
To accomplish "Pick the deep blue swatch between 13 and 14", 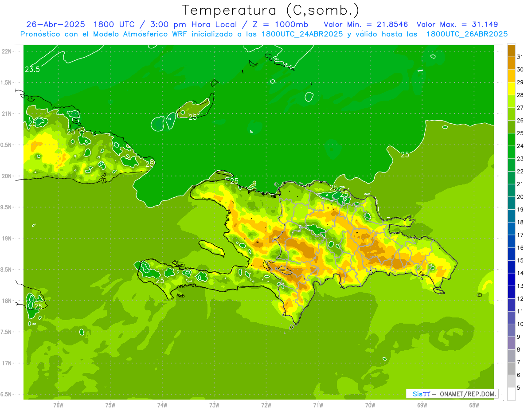I will coord(511,279).
